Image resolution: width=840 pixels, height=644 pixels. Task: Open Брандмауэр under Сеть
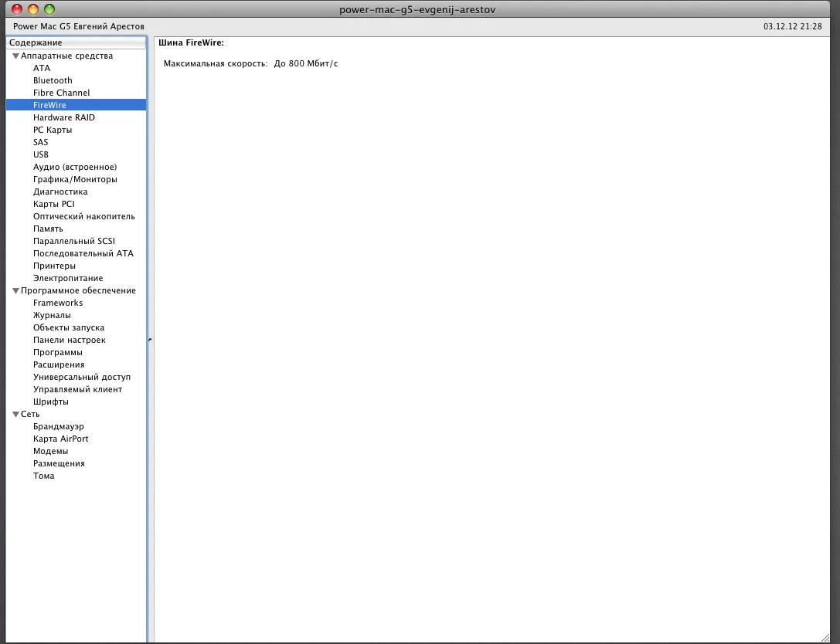pos(59,427)
